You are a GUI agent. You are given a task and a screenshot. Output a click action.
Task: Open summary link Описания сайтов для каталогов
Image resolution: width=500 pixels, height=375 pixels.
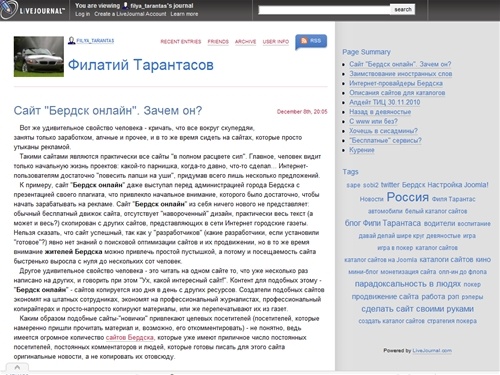[x=397, y=93]
